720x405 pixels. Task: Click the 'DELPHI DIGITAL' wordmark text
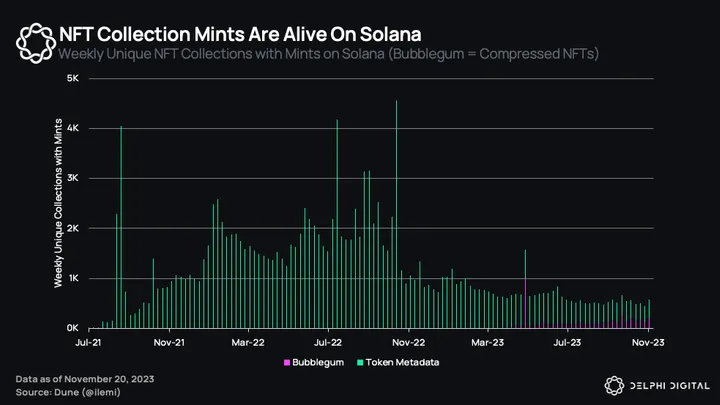669,385
